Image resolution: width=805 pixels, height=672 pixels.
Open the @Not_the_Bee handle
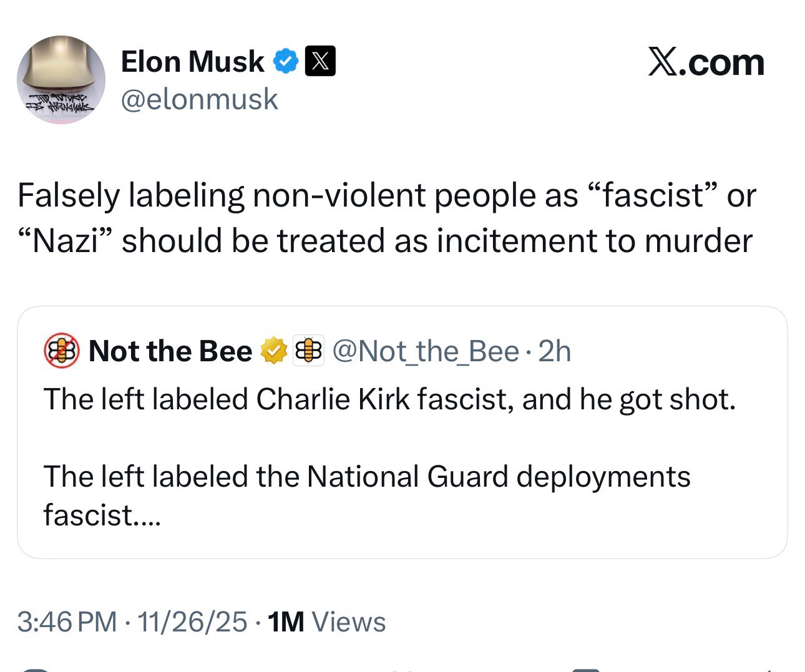[x=426, y=351]
